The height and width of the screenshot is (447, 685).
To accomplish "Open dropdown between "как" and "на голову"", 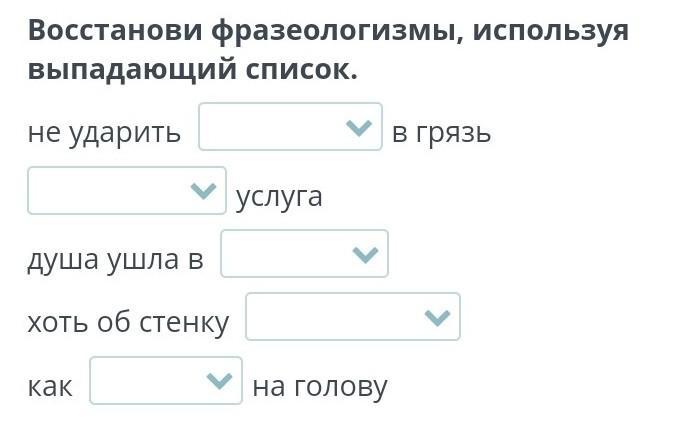I will (x=165, y=381).
